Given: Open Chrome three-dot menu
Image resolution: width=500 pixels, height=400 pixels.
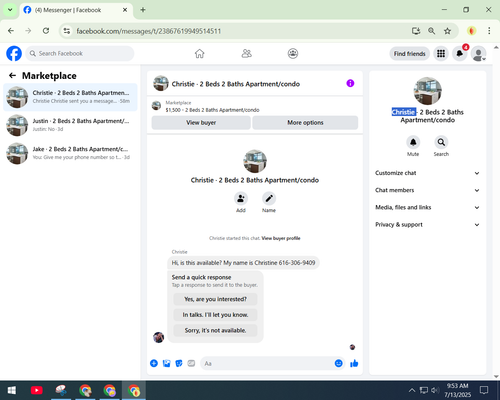Looking at the screenshot, I should click(489, 31).
